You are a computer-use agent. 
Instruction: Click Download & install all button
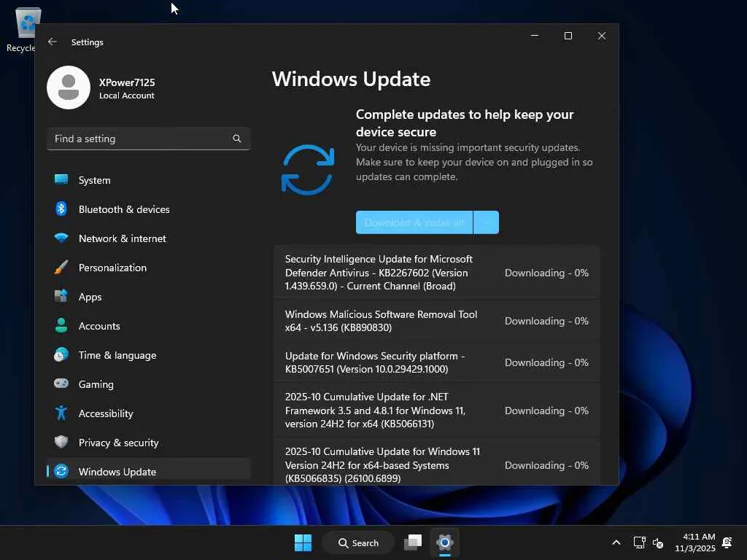click(414, 222)
